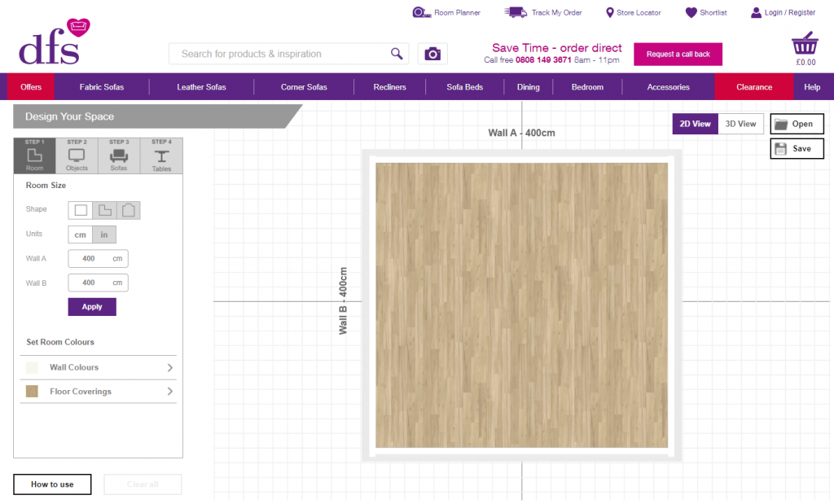Click Request a call back
Viewport: 834px width, 504px height.
coord(678,54)
